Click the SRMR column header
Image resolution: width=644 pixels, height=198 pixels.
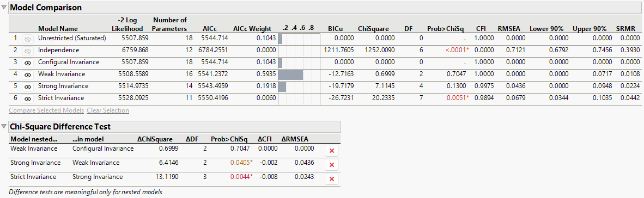(x=625, y=29)
